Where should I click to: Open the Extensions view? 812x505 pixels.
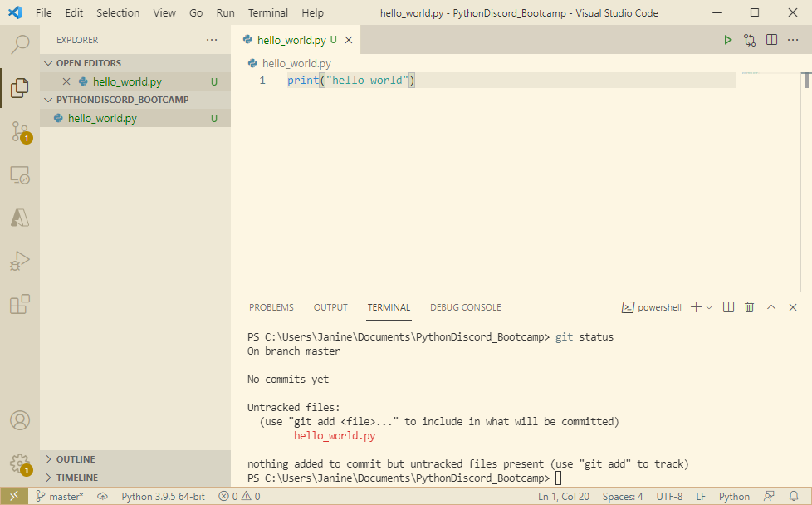20,304
